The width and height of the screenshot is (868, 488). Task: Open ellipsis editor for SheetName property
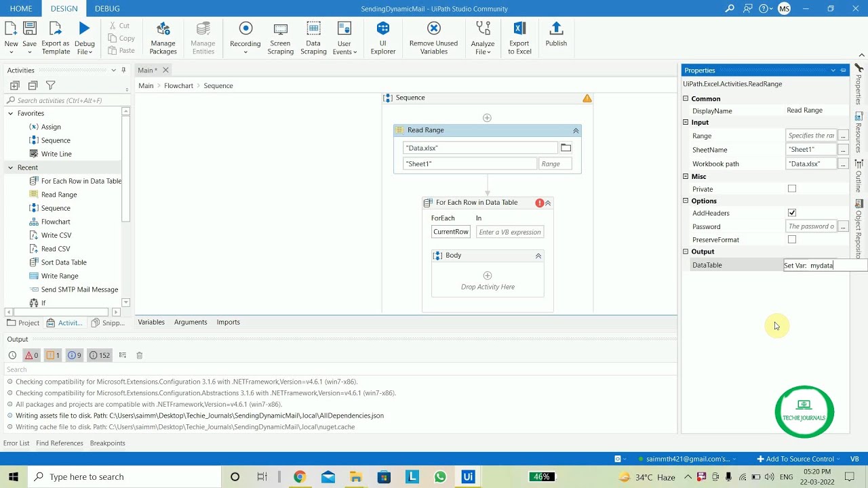click(x=843, y=150)
